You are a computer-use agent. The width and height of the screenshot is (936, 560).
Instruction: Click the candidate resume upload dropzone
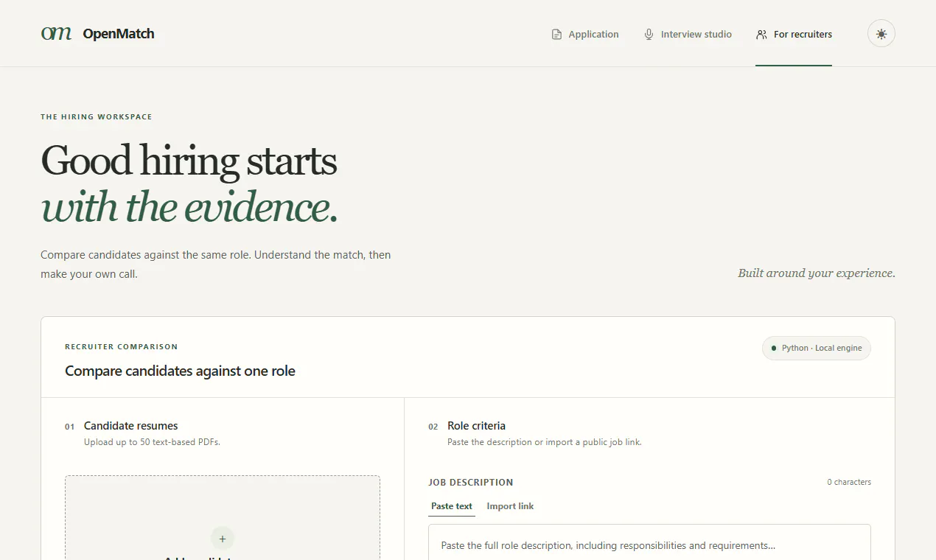click(x=223, y=518)
